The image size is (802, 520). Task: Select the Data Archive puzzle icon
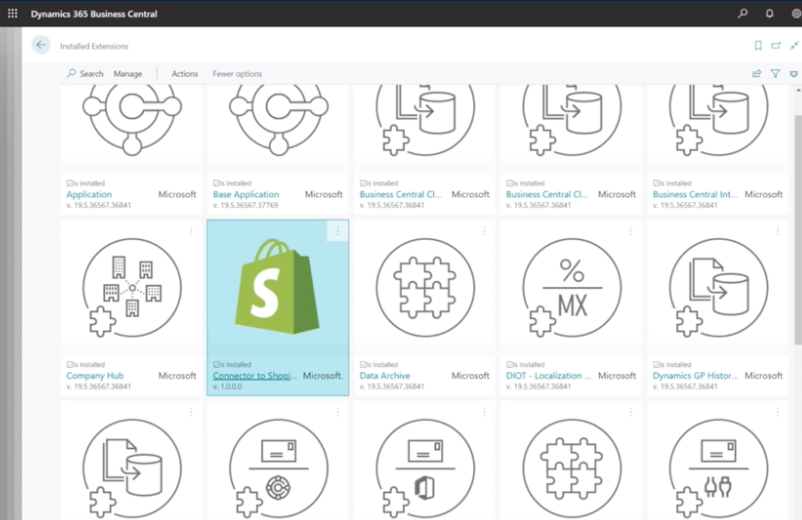(425, 288)
